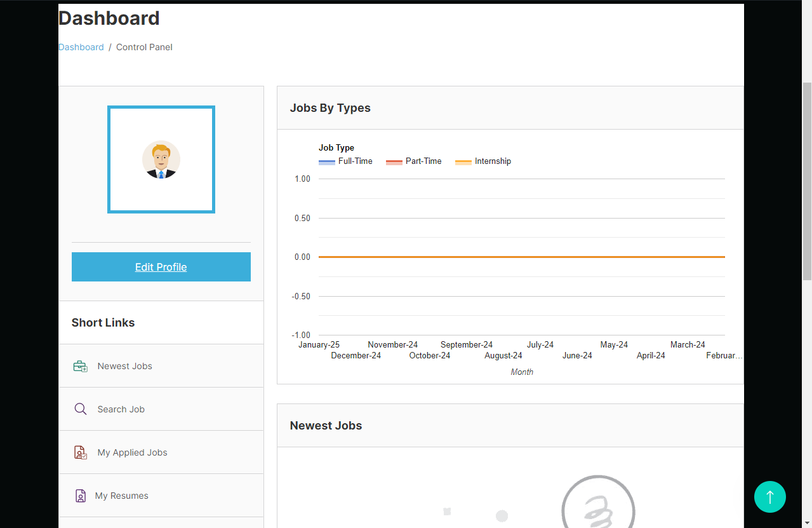
Task: Click the orange data line in chart
Action: coord(521,257)
